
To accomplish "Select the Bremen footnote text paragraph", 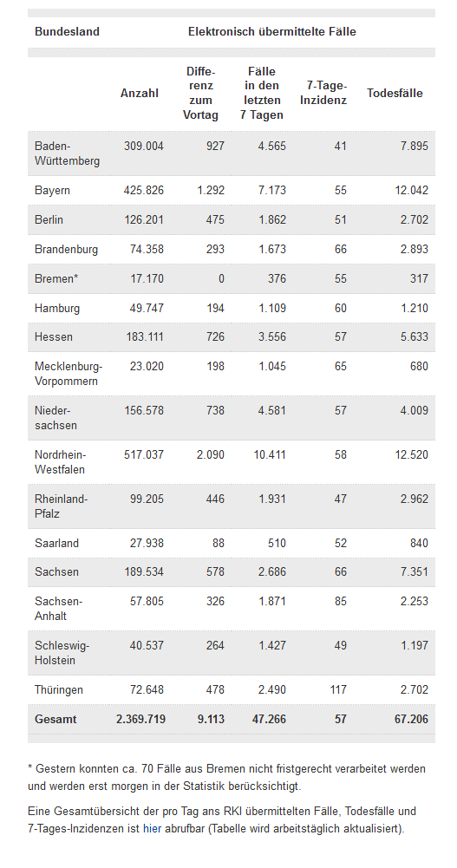I will coord(227,777).
